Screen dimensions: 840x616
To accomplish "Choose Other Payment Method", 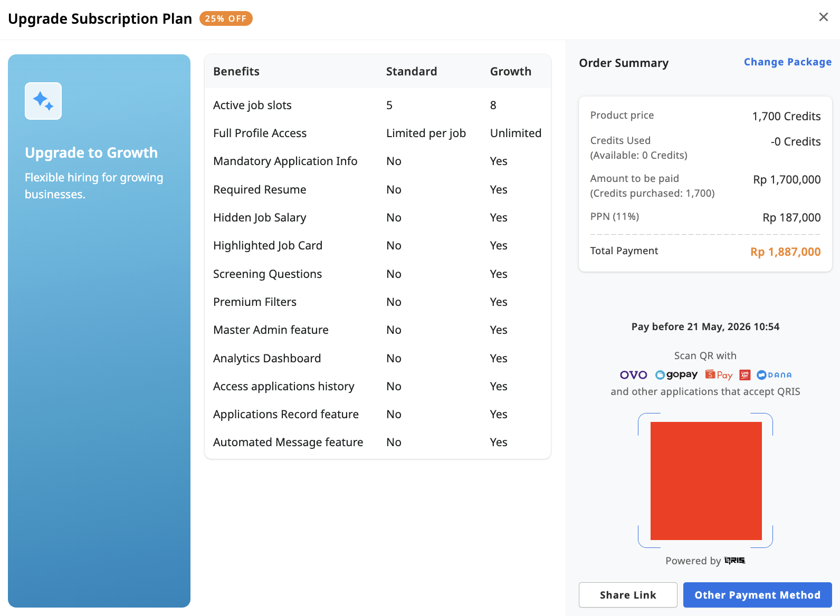I will point(758,595).
